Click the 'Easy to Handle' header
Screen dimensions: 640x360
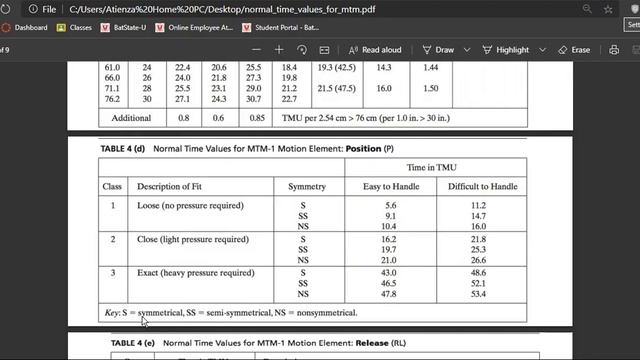[x=391, y=187]
